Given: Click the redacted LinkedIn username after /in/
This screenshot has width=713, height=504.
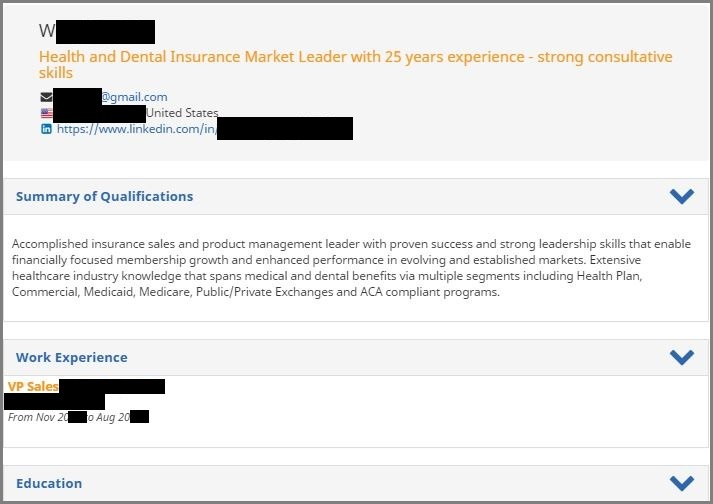Looking at the screenshot, I should (284, 129).
